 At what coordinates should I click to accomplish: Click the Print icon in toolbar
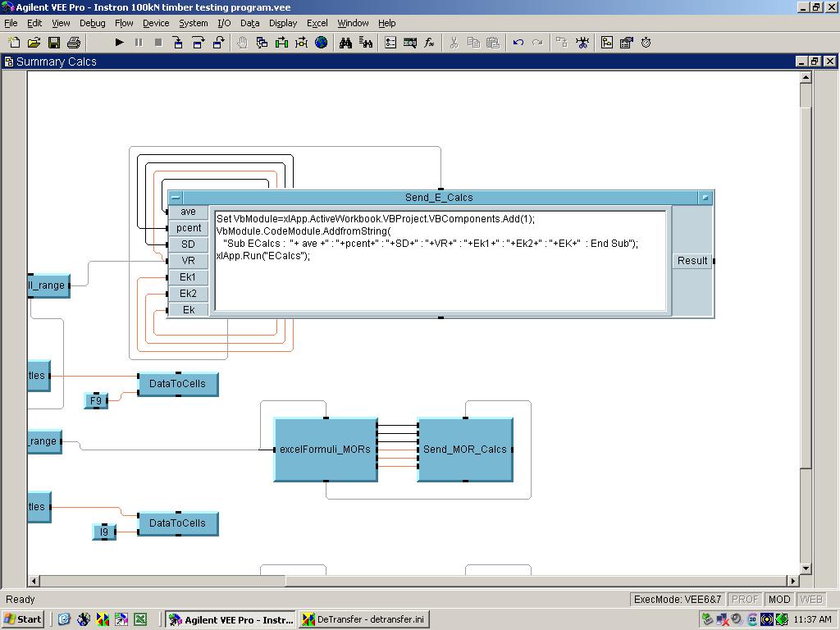(74, 43)
